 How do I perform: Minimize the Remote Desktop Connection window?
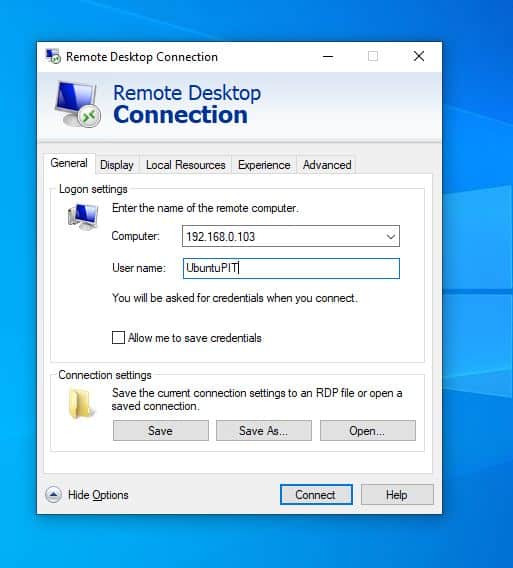328,57
